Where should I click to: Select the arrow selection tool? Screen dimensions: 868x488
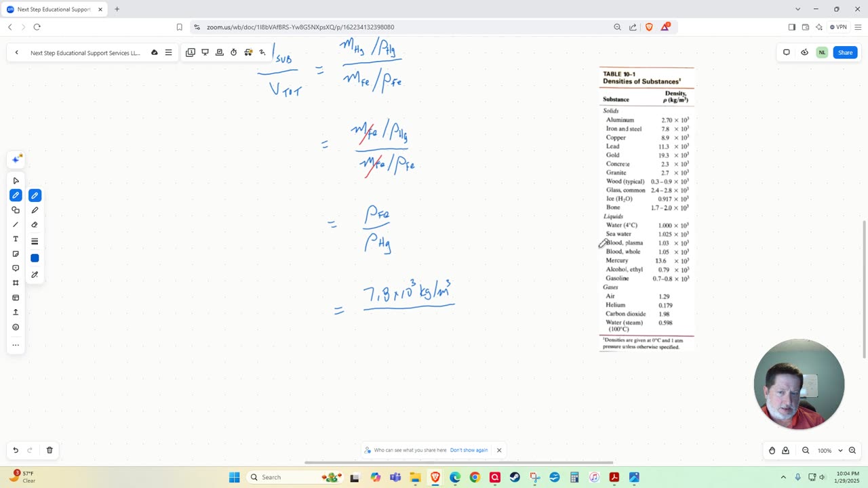(16, 181)
